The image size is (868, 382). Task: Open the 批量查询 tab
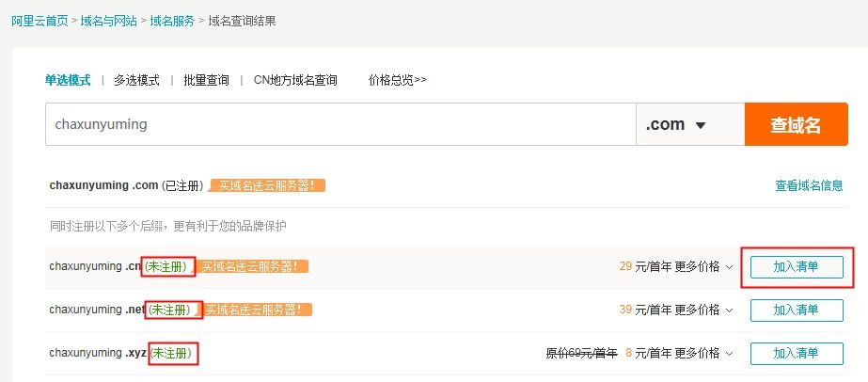point(206,81)
